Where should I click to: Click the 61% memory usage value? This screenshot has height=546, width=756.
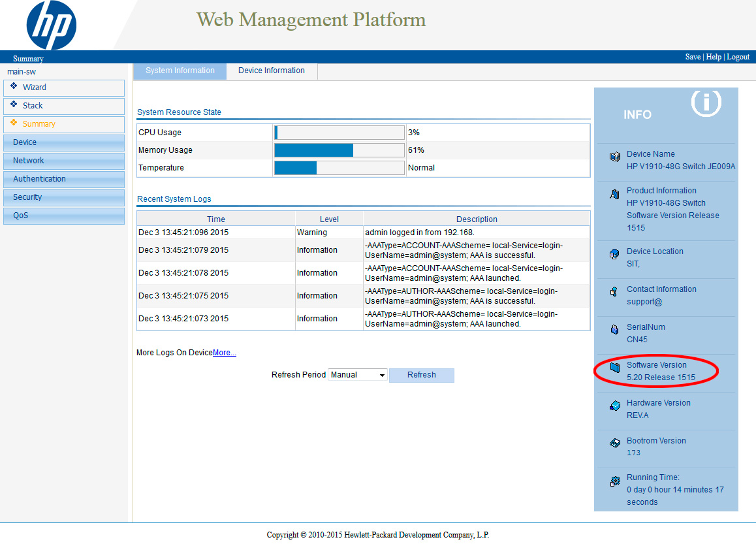416,150
